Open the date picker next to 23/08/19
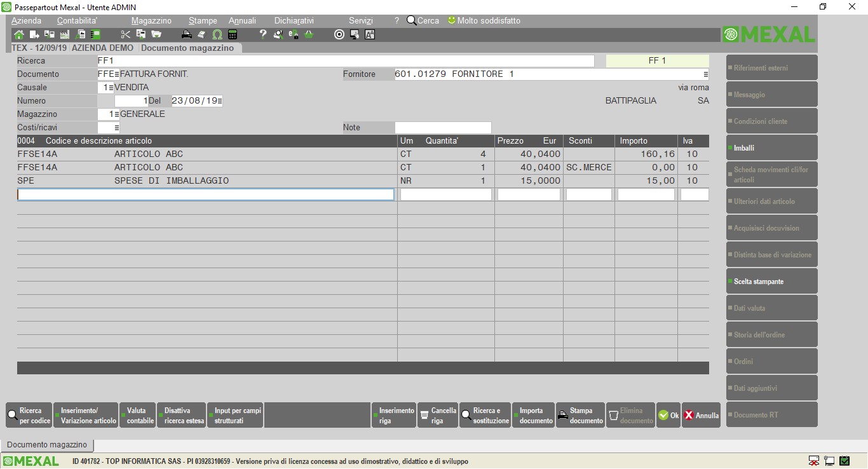 pos(220,101)
